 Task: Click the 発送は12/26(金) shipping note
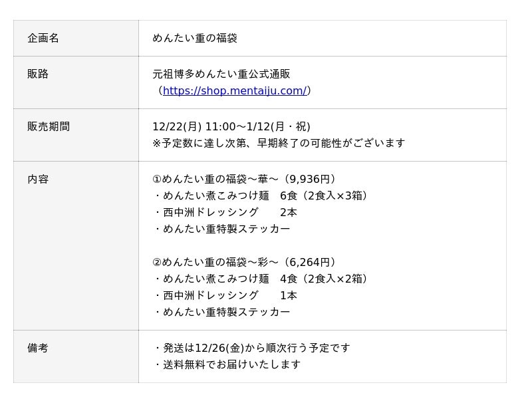pyautogui.click(x=252, y=348)
